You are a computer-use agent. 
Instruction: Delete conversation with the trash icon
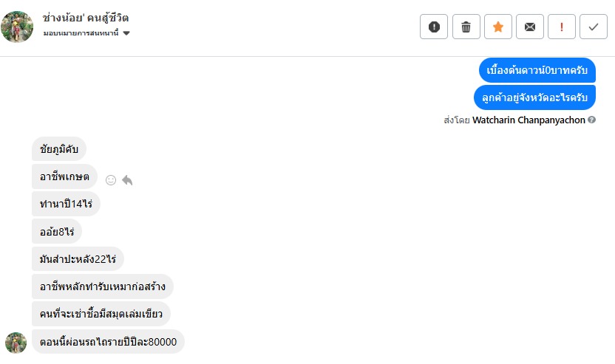[x=466, y=27]
